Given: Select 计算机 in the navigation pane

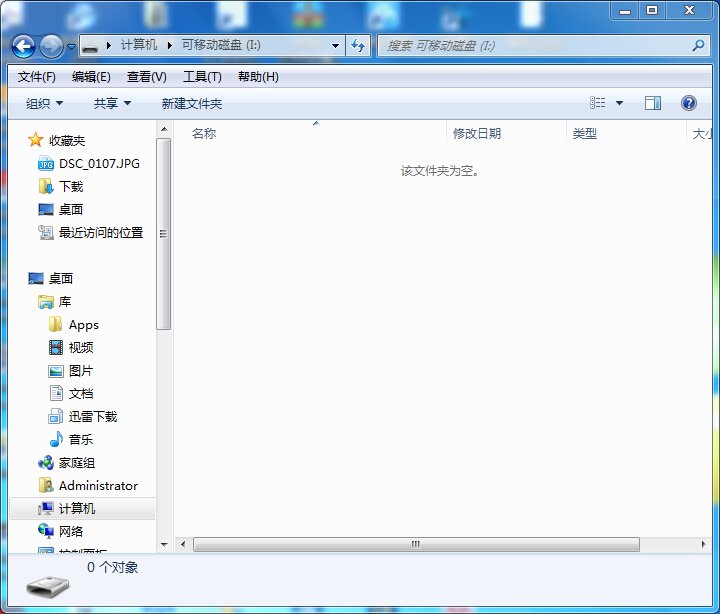Looking at the screenshot, I should coord(77,508).
